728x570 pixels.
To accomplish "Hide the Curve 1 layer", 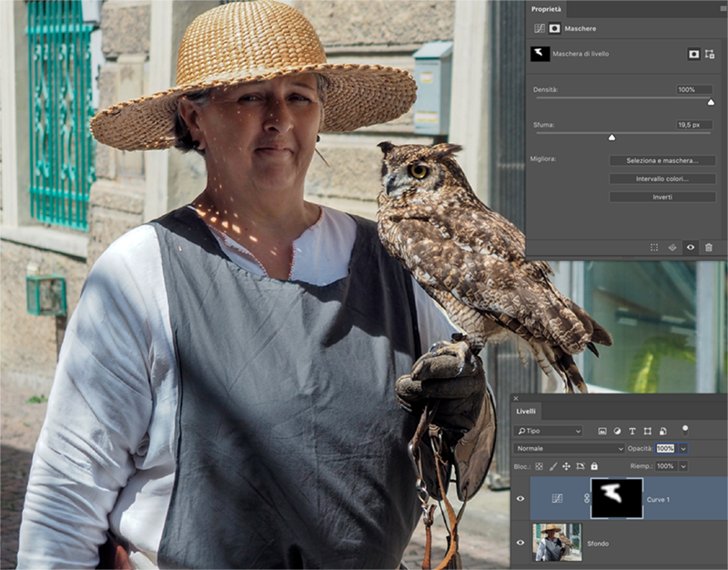I will coord(521,498).
